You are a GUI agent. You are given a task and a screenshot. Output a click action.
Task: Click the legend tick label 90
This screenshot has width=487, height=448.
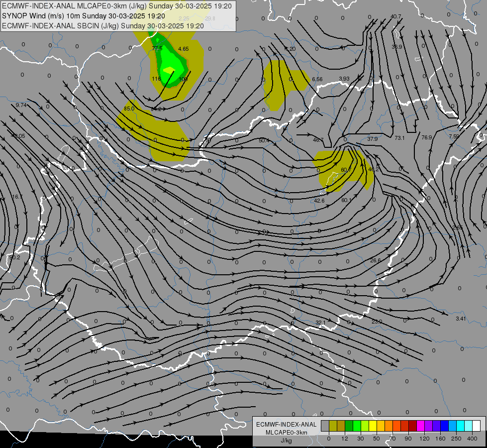408,439
